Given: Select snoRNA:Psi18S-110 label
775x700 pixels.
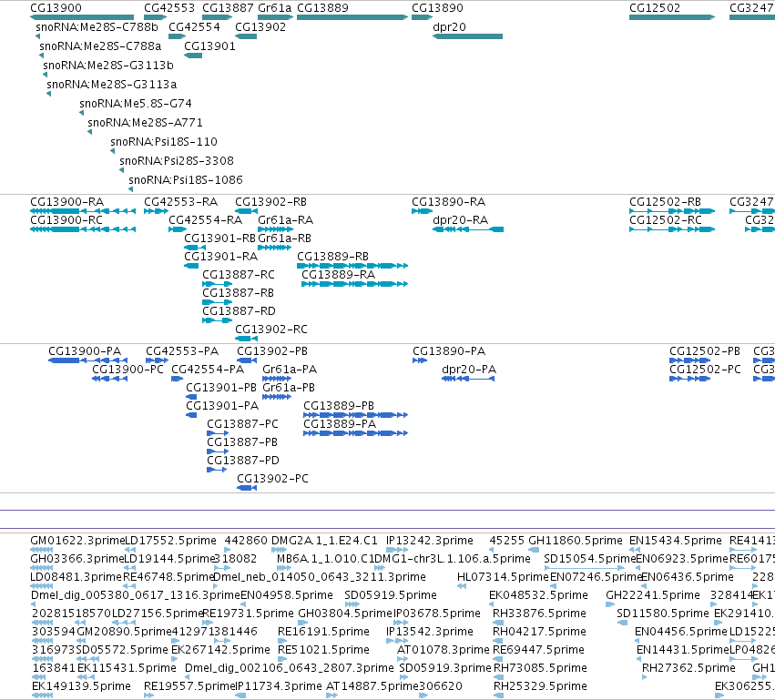Looking at the screenshot, I should tap(164, 142).
